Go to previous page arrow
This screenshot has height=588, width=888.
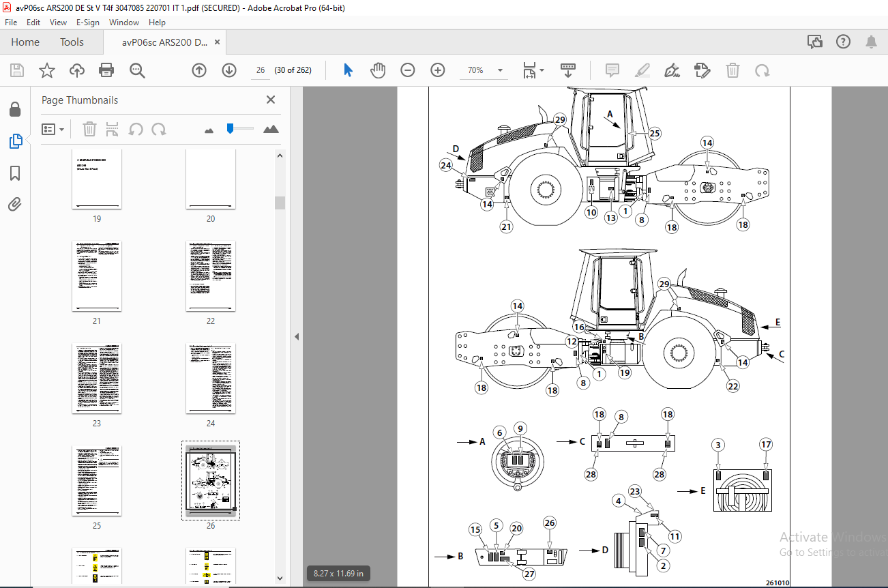(x=199, y=70)
